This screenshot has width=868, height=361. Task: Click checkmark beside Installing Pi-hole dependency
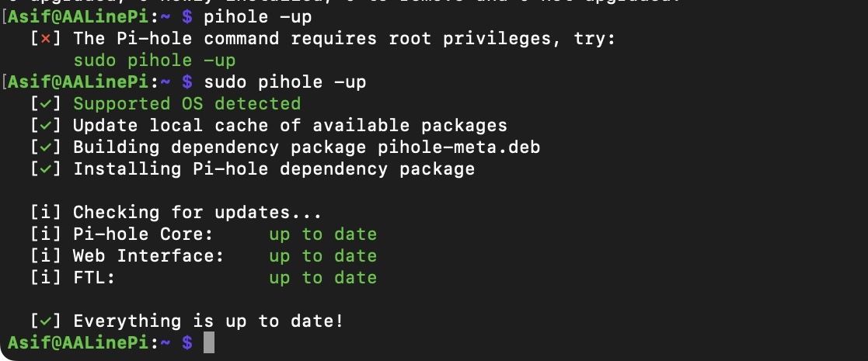click(46, 169)
